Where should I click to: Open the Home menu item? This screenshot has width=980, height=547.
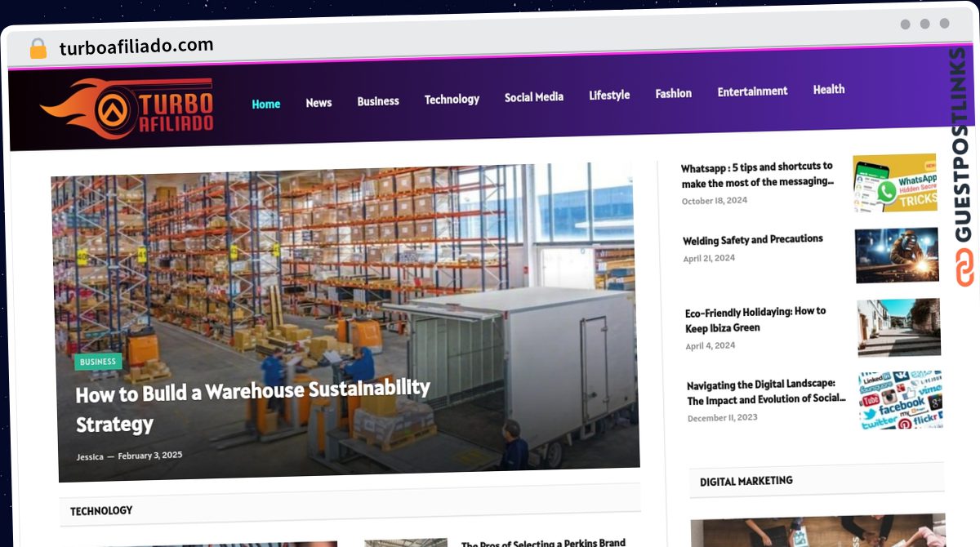[x=266, y=105]
